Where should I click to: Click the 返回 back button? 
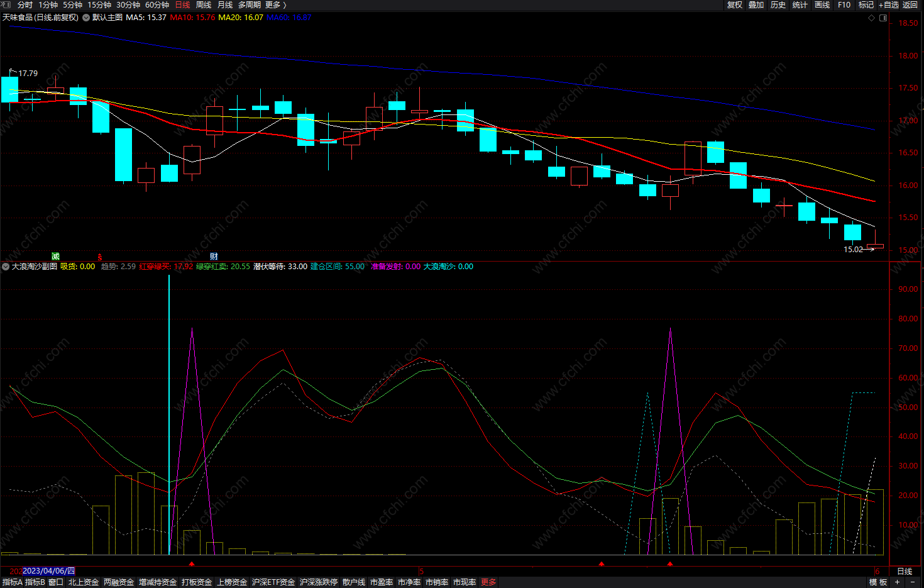point(910,4)
